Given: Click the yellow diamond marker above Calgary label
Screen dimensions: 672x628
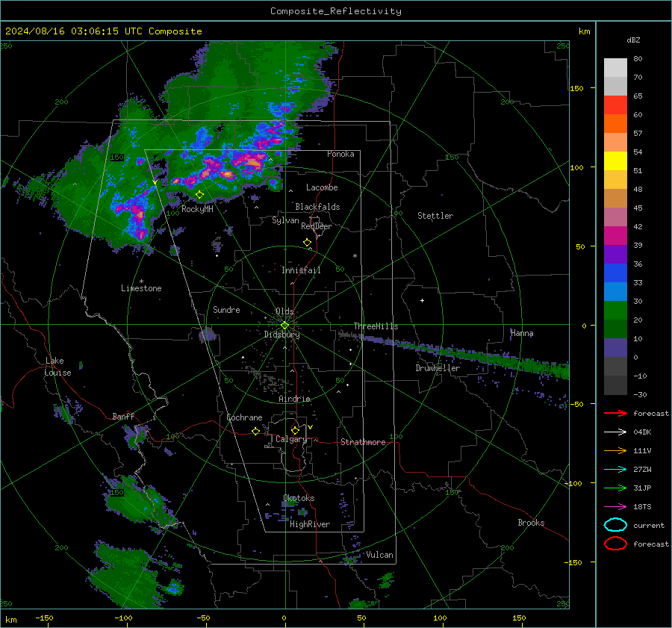Looking at the screenshot, I should coord(295,430).
